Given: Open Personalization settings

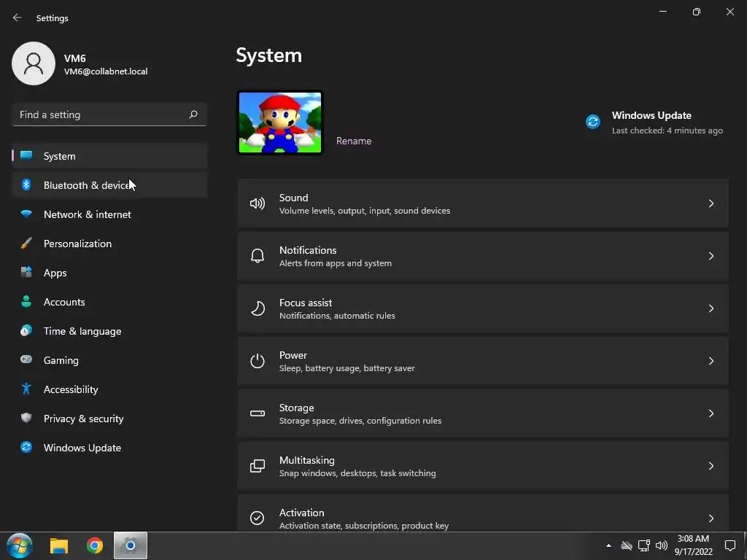Looking at the screenshot, I should pos(109,244).
